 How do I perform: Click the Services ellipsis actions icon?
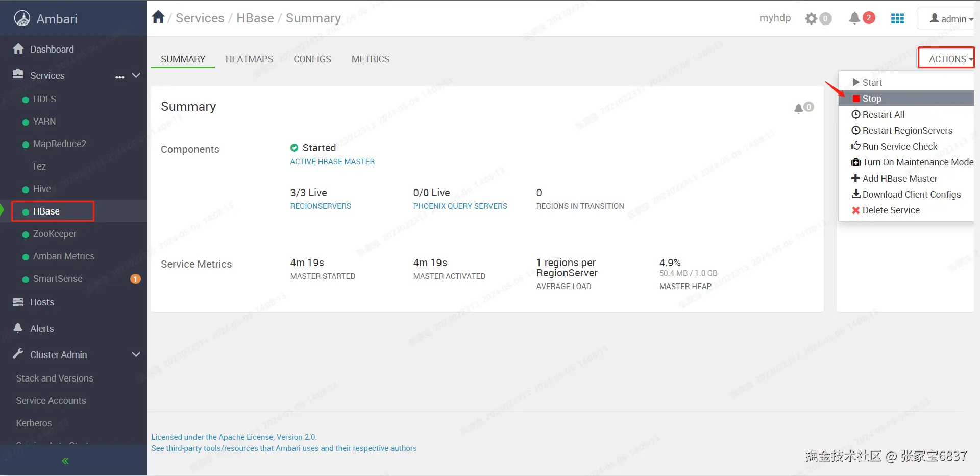coord(120,77)
